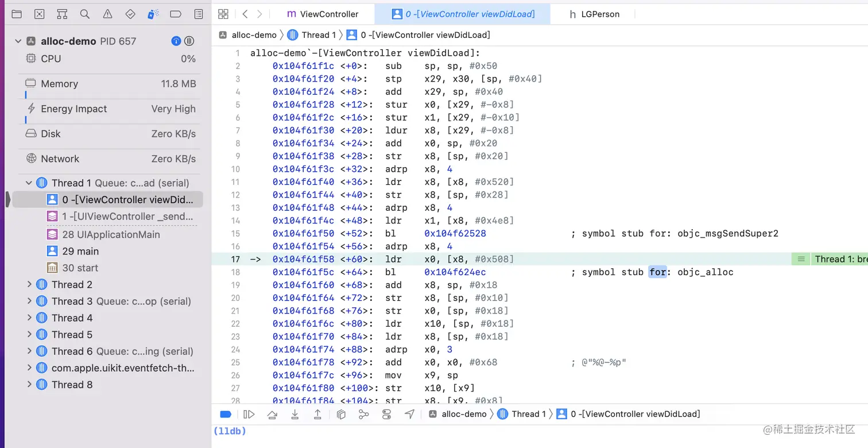Go back in editor history
This screenshot has width=868, height=448.
pyautogui.click(x=245, y=14)
